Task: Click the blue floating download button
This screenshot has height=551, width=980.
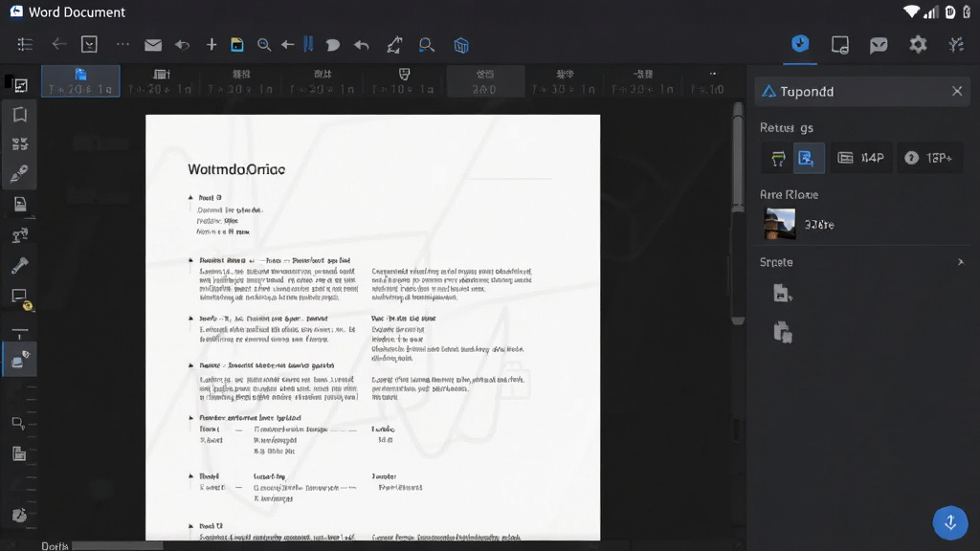Action: [x=950, y=522]
